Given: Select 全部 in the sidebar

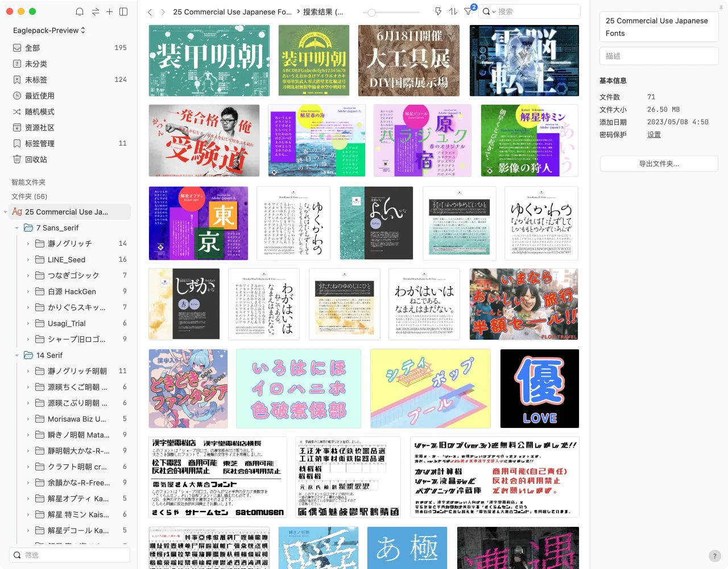Looking at the screenshot, I should click(32, 48).
